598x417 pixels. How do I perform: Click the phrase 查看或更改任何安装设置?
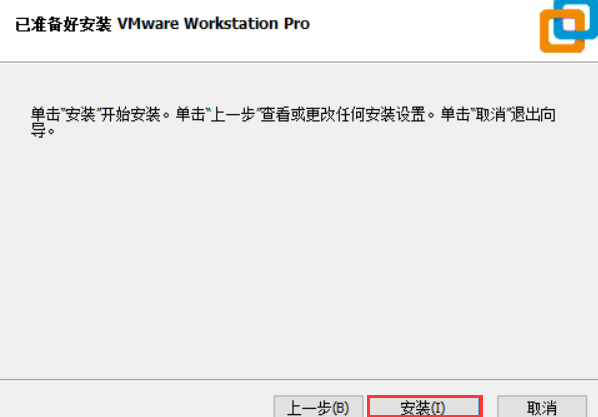[343, 114]
